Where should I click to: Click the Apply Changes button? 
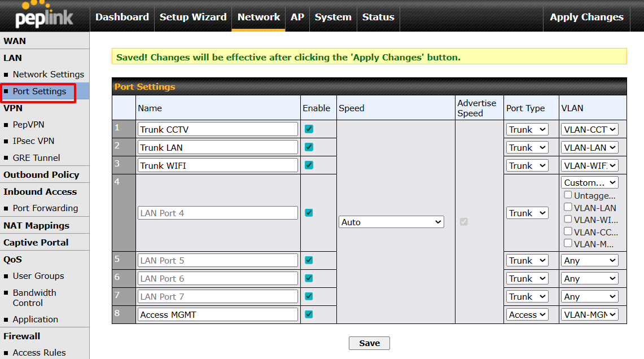[586, 17]
